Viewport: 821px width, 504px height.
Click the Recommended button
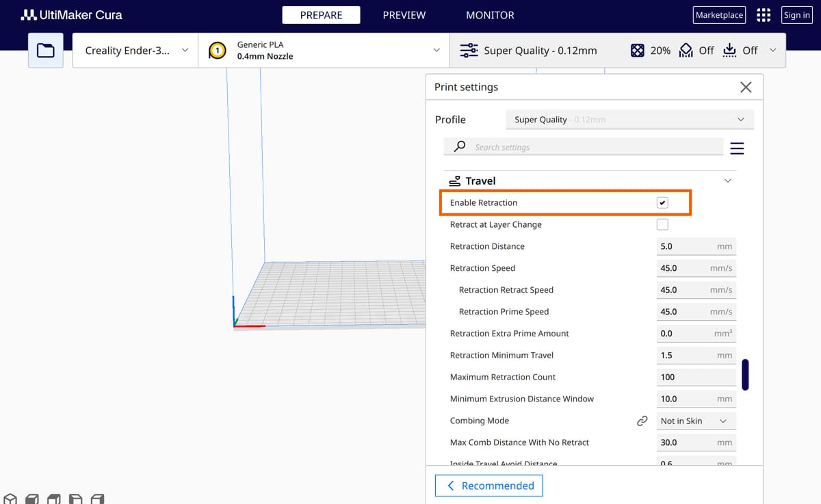point(489,486)
